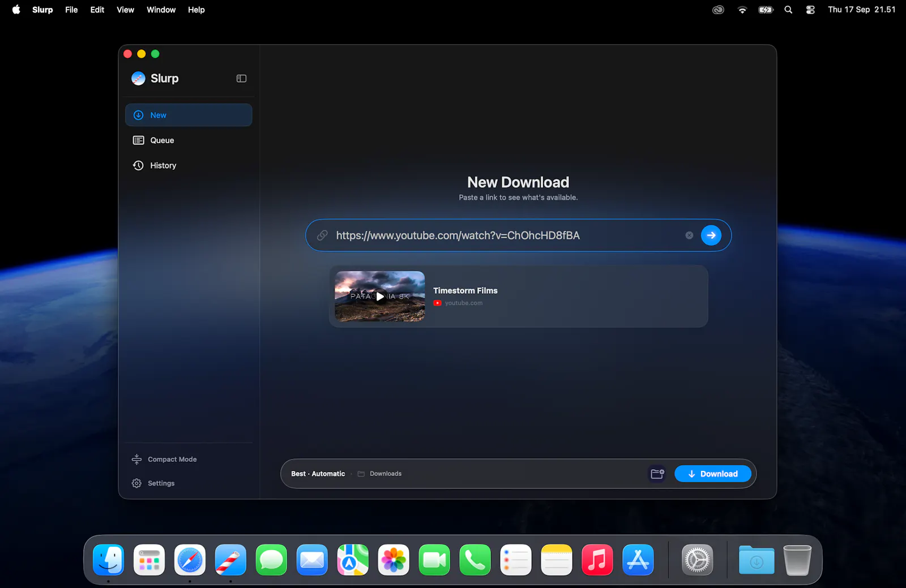The image size is (906, 588).
Task: Open Safari from the Dock
Action: (190, 560)
